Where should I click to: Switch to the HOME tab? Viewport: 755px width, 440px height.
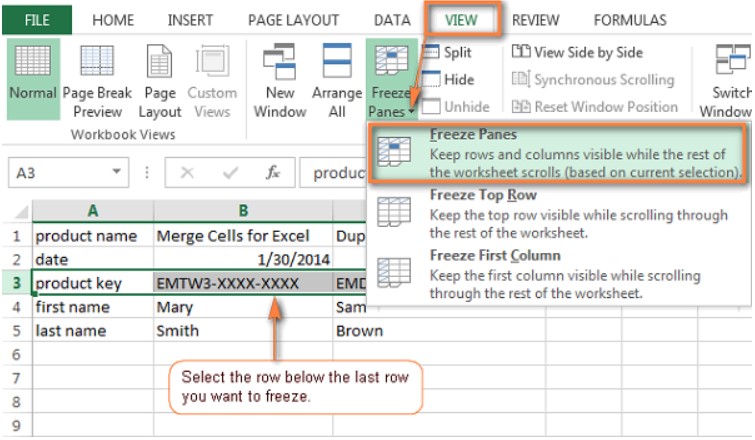(113, 20)
